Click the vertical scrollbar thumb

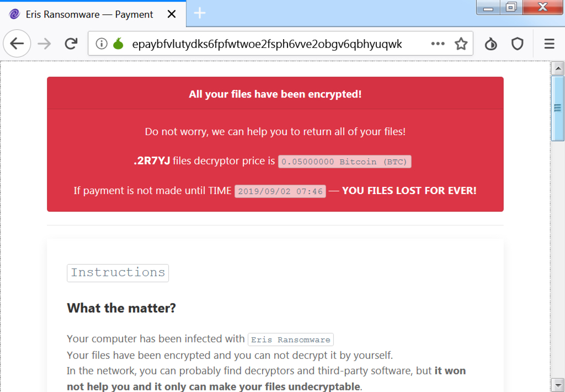pos(558,108)
